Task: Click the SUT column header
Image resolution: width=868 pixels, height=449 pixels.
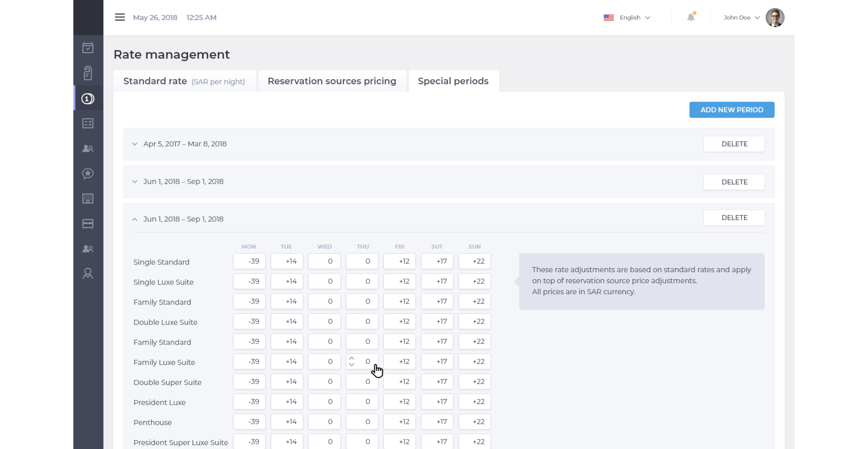Action: click(x=437, y=247)
